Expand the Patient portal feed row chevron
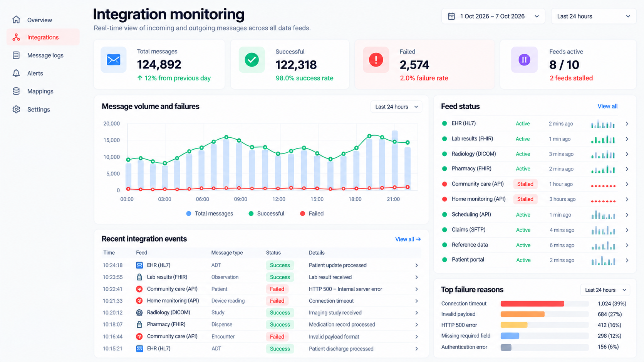The width and height of the screenshot is (644, 362). click(627, 260)
